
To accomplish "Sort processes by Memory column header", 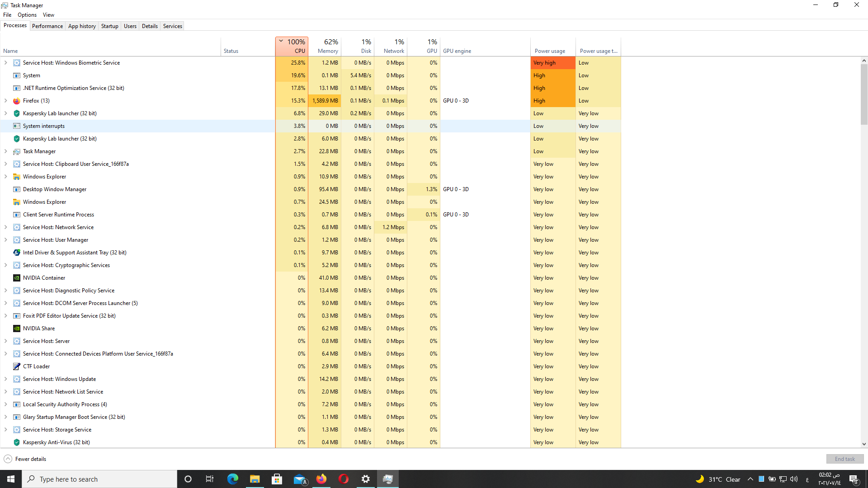I will [325, 47].
